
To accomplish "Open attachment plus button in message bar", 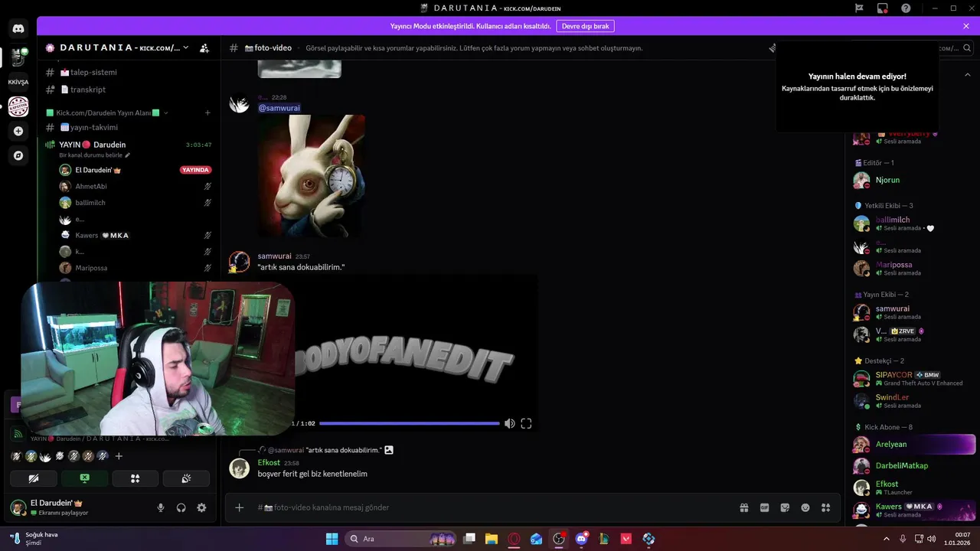I will [x=240, y=507].
